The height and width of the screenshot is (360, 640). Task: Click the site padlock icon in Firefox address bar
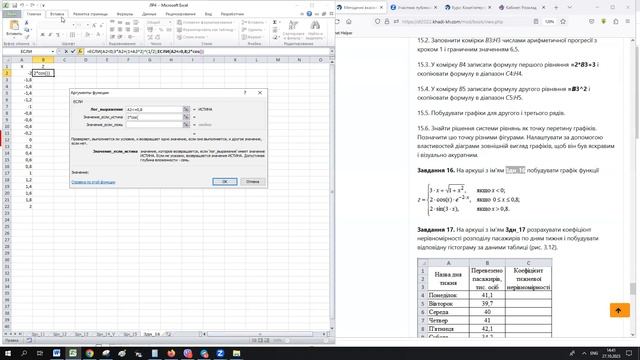pyautogui.click(x=387, y=22)
